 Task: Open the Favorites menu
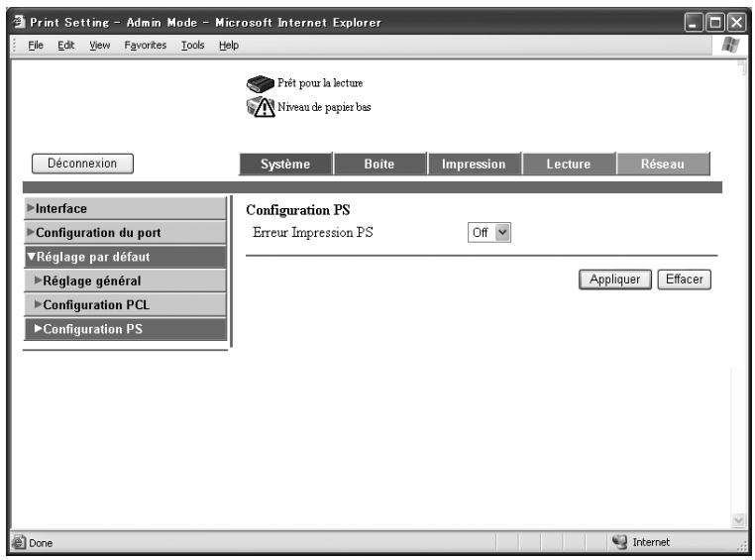point(146,46)
